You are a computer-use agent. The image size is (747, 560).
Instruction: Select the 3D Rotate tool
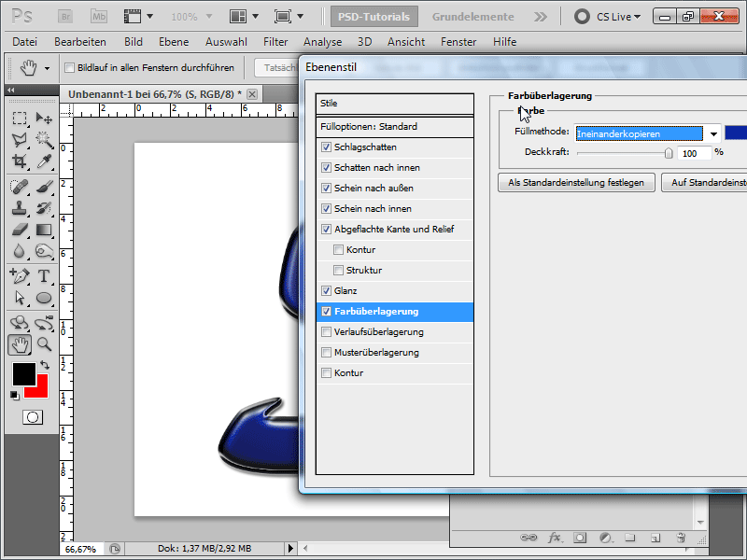coord(19,323)
